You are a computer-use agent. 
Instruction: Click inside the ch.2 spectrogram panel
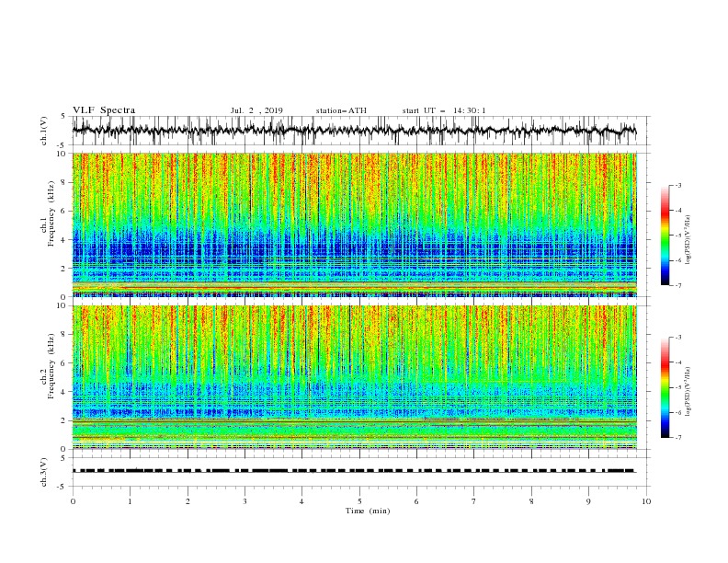[354, 377]
